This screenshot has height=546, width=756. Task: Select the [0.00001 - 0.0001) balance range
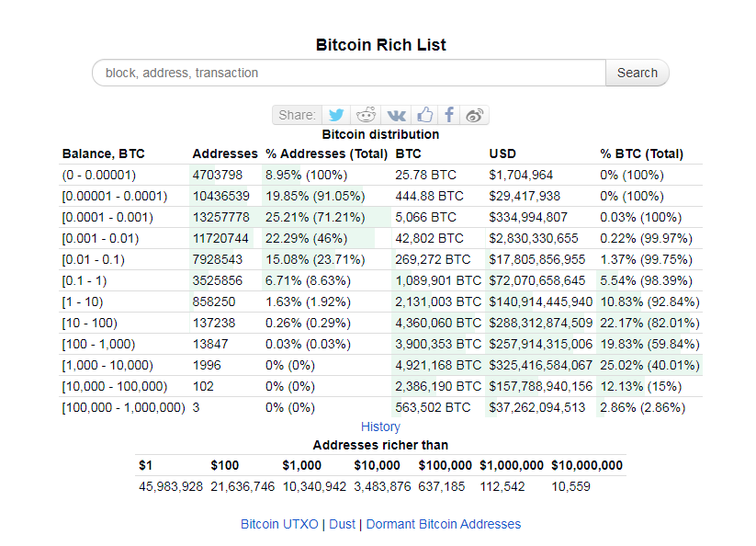[114, 197]
